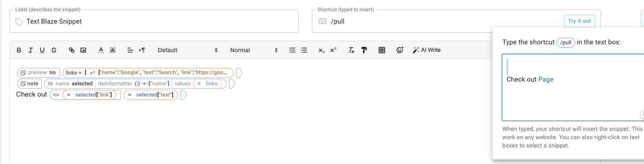Select the selected["text"] formula chip

tap(151, 95)
